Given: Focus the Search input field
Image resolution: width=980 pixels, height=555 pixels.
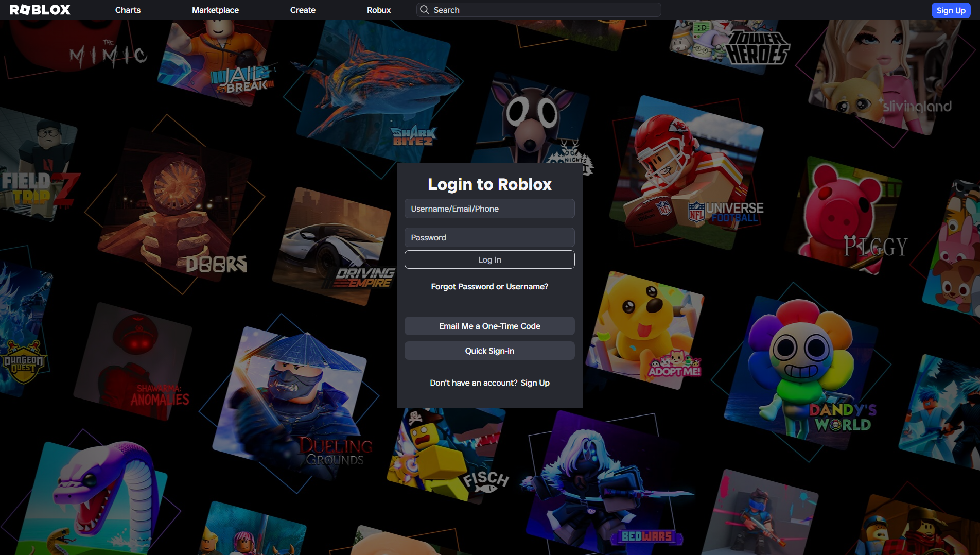Looking at the screenshot, I should 538,10.
